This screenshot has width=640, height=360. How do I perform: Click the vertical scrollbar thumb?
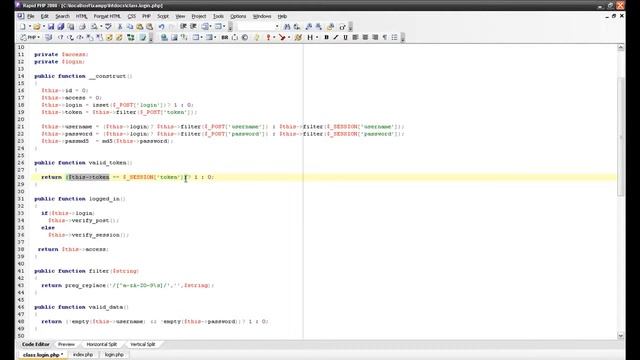621,136
